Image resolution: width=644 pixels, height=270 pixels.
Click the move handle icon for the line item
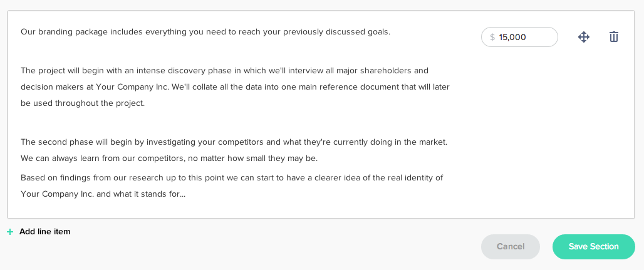tap(584, 37)
